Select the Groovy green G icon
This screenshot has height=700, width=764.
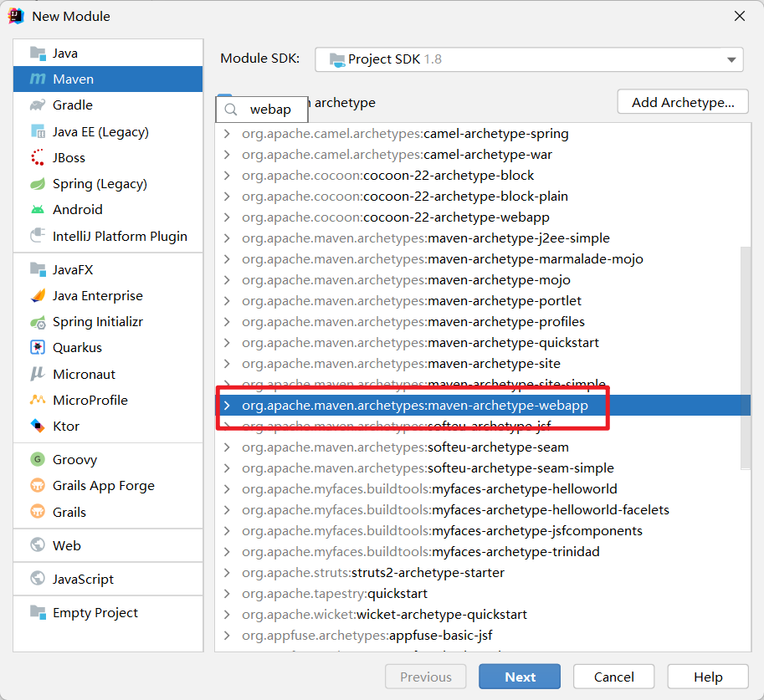click(38, 459)
